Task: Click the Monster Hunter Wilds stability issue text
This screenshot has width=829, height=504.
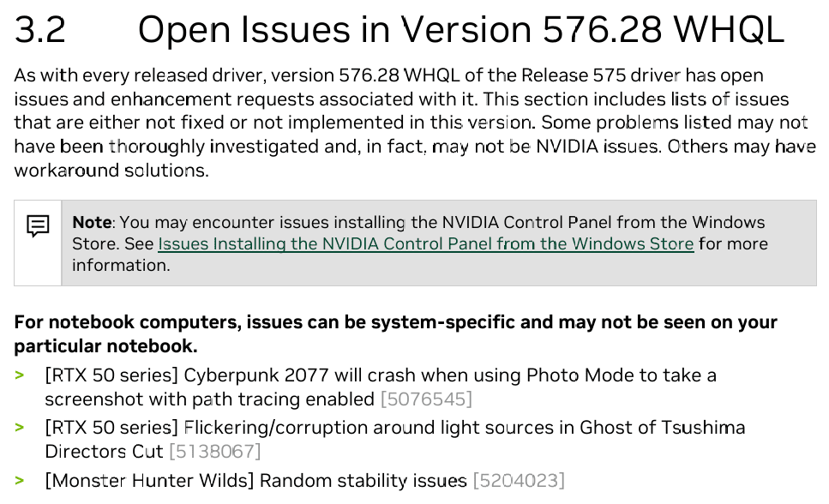Action: pyautogui.click(x=255, y=481)
